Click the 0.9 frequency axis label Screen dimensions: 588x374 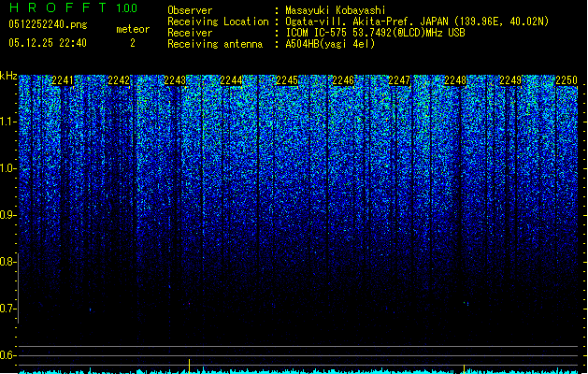(8, 215)
